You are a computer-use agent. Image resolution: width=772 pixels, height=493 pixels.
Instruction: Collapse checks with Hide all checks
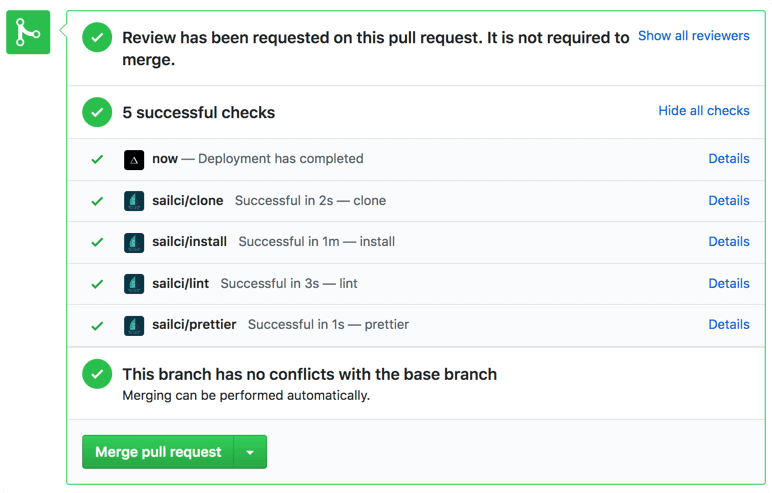pos(704,111)
